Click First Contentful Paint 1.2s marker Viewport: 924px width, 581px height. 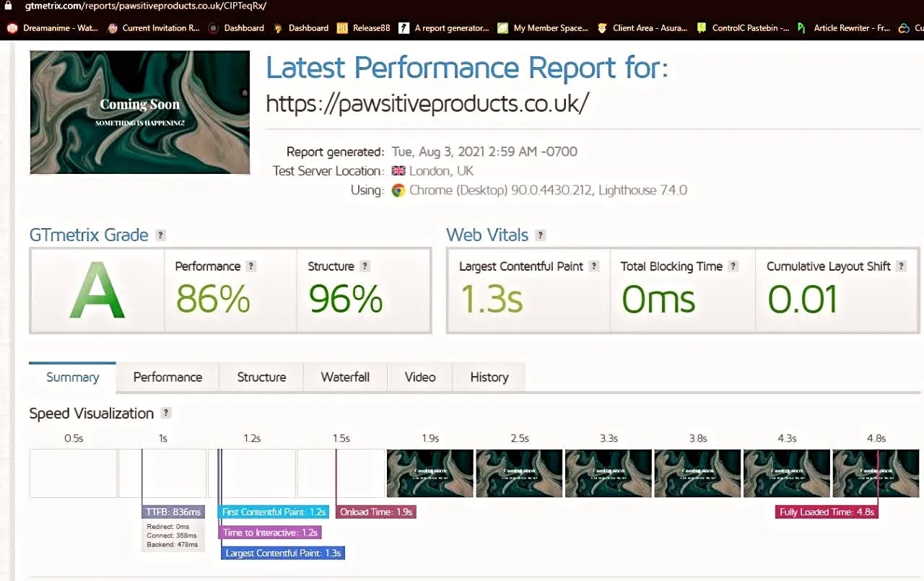click(274, 512)
